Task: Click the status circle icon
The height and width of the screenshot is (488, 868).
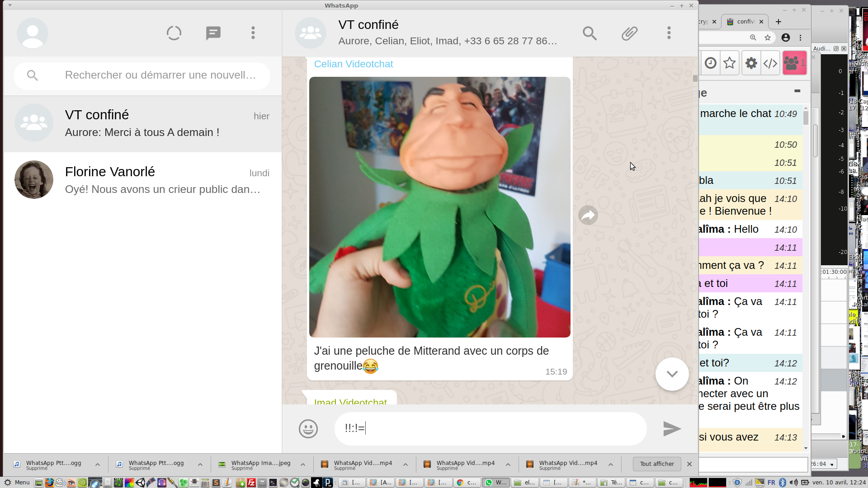Action: [x=174, y=33]
